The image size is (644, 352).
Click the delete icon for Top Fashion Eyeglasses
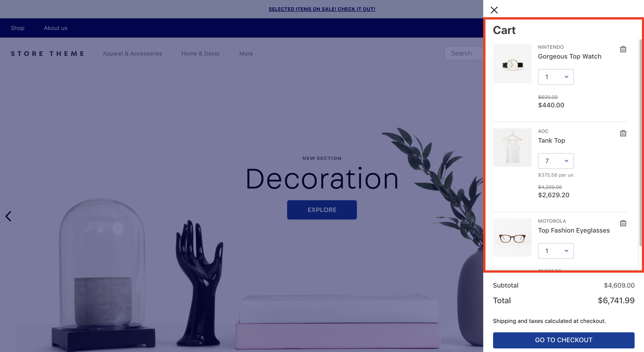point(623,223)
